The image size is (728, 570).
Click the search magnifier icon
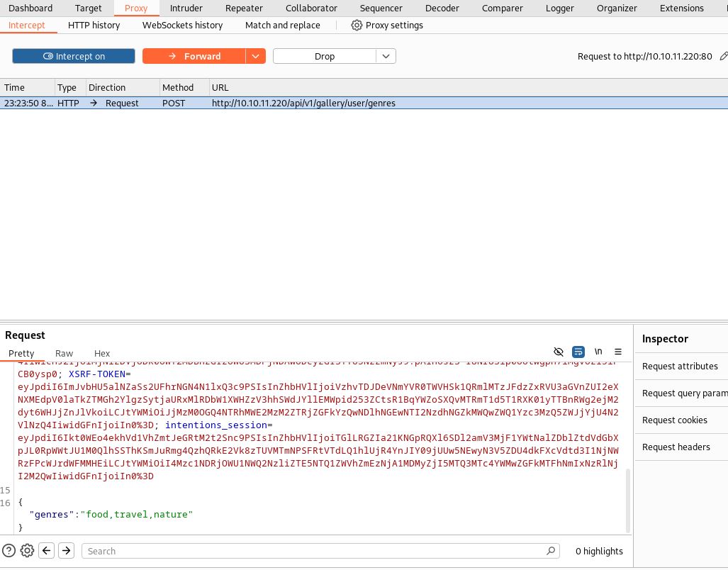click(x=551, y=551)
